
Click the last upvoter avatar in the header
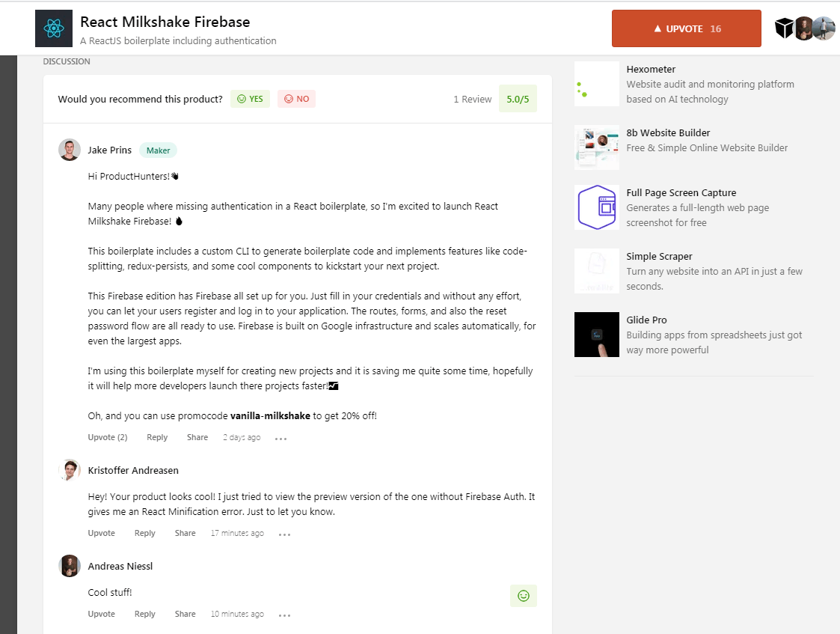click(x=824, y=28)
